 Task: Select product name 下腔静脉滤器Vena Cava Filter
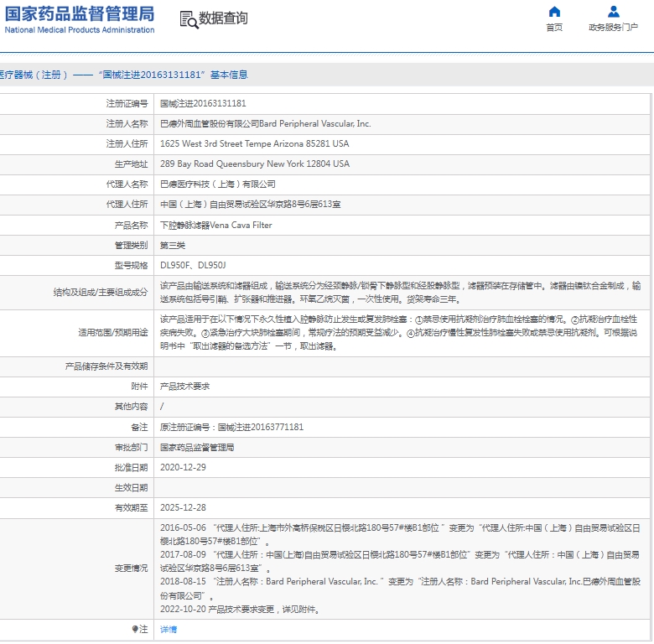click(x=216, y=226)
